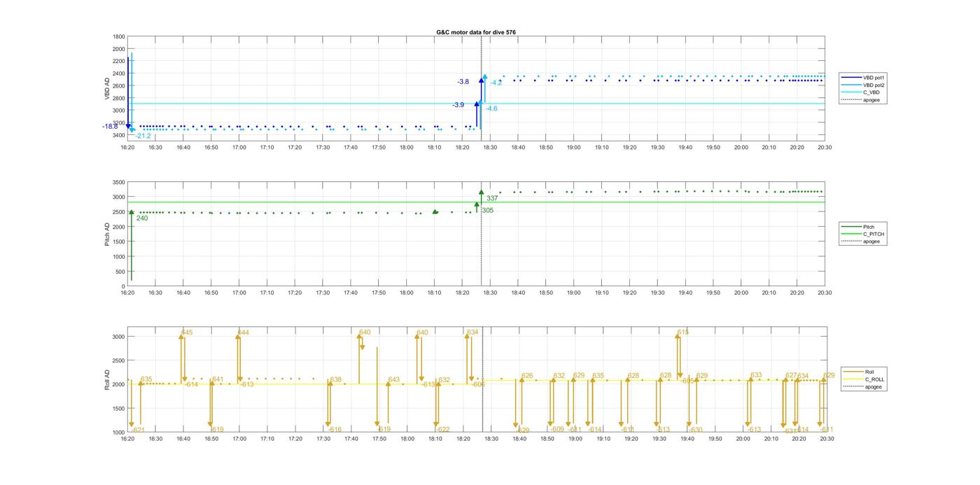Click the '644' roll data label
Viewport: 980px width, 485px height.
point(243,332)
